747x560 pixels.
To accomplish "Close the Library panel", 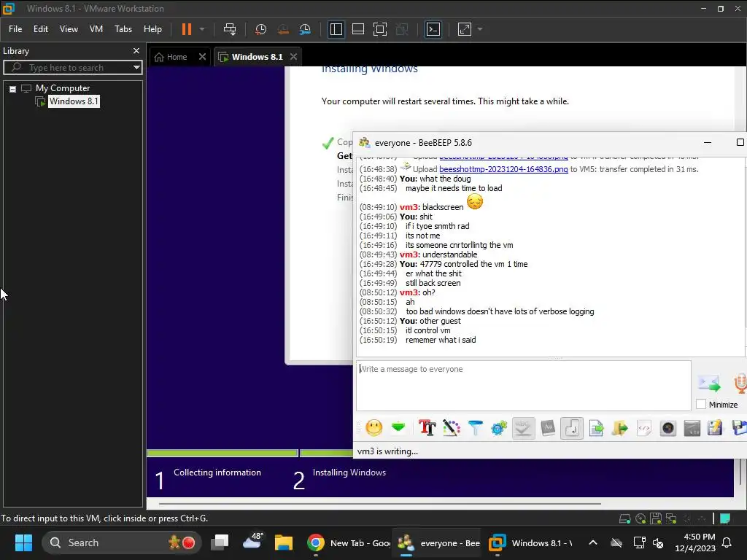I will click(136, 51).
